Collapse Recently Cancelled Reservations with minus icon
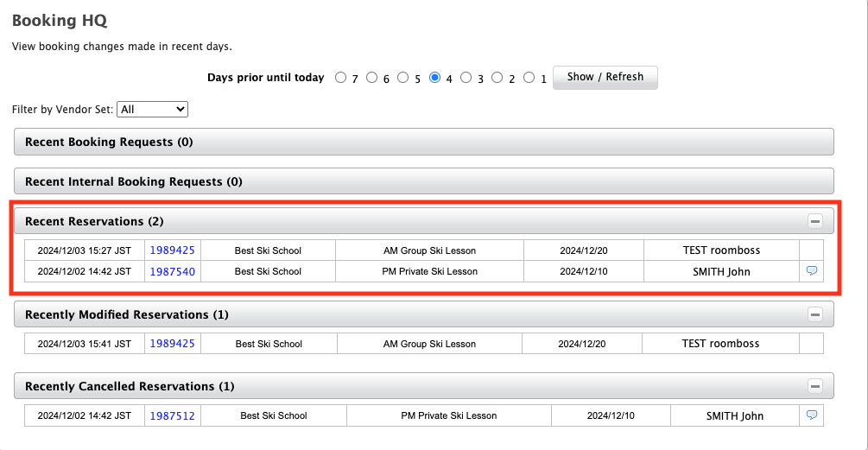868x450 pixels. click(814, 386)
